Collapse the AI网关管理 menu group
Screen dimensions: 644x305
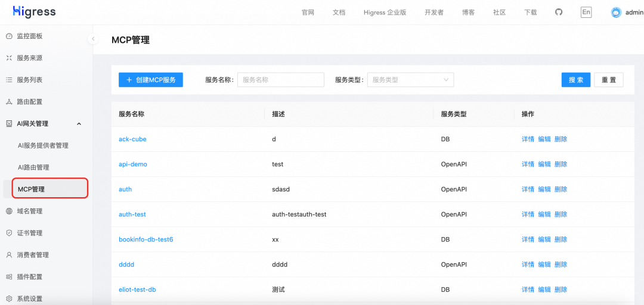click(79, 124)
